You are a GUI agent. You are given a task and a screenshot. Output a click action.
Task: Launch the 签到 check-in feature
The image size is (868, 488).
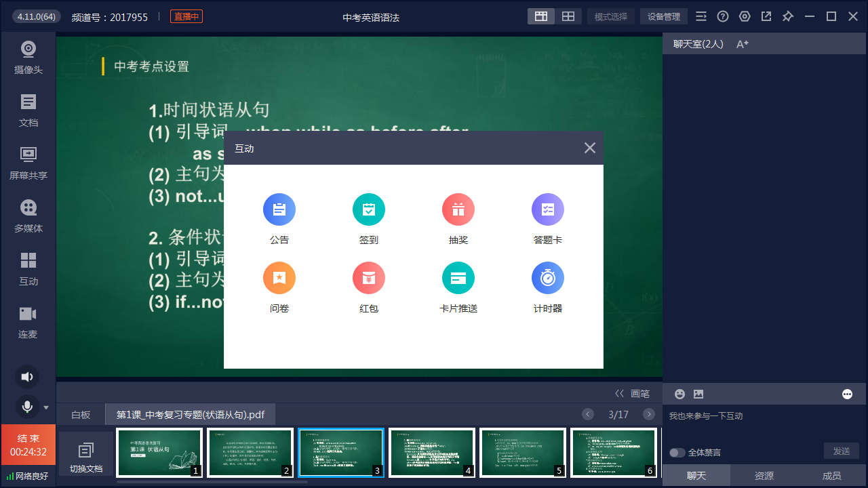[368, 210]
